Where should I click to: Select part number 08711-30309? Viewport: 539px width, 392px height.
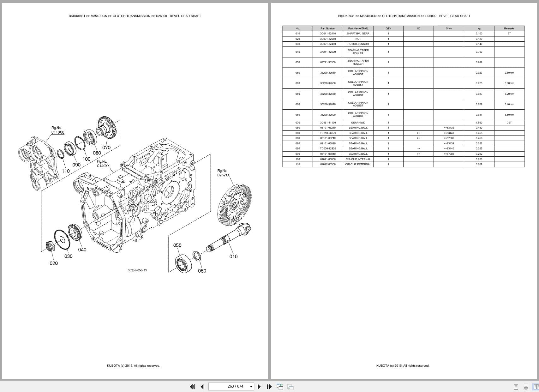click(x=328, y=62)
